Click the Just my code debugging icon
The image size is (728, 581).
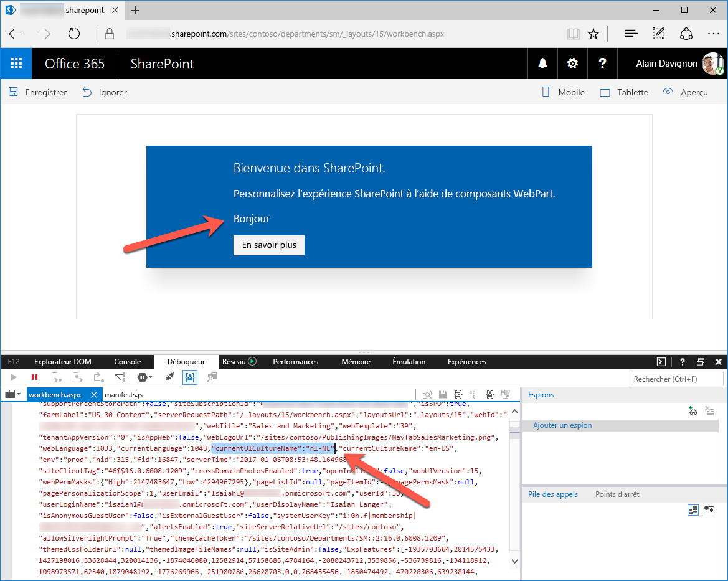(x=190, y=377)
